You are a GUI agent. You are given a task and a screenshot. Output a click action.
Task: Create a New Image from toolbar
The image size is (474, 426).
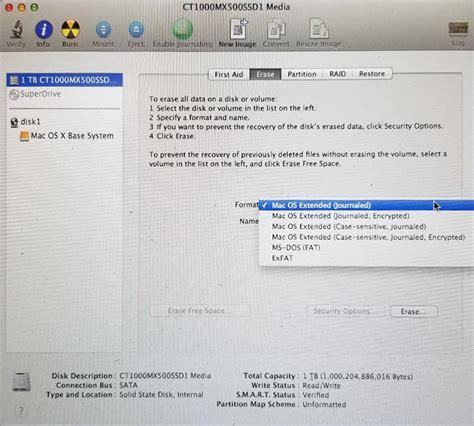click(238, 29)
